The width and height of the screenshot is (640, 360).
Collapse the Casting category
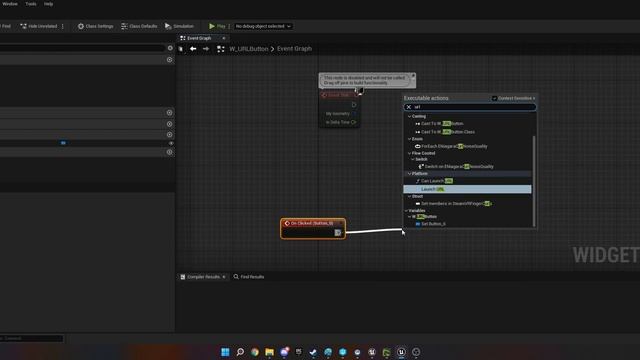409,116
